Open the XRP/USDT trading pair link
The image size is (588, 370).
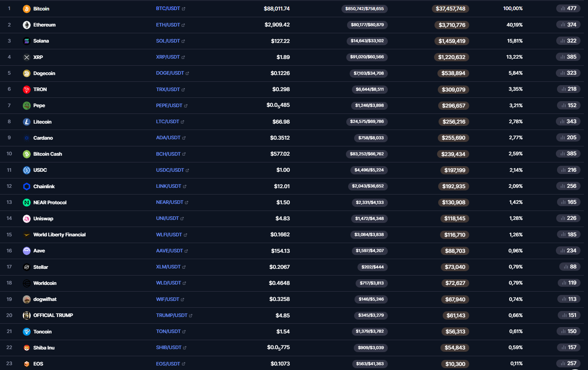[168, 57]
